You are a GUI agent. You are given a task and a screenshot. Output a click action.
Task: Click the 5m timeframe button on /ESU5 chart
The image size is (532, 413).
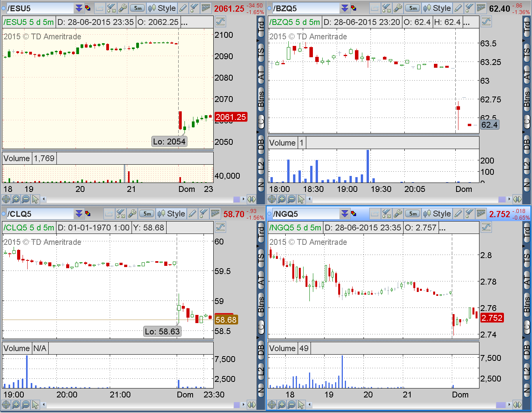pos(137,8)
